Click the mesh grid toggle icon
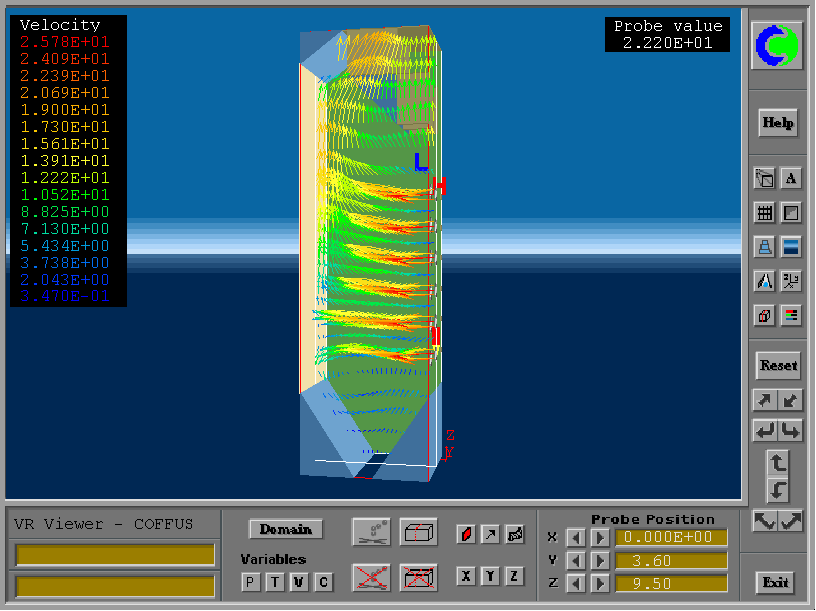Viewport: 816px width, 611px height. pos(765,213)
